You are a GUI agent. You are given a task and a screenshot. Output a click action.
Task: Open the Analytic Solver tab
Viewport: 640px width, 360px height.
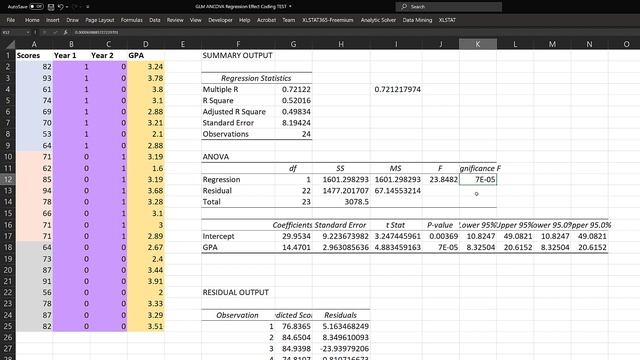pyautogui.click(x=378, y=20)
